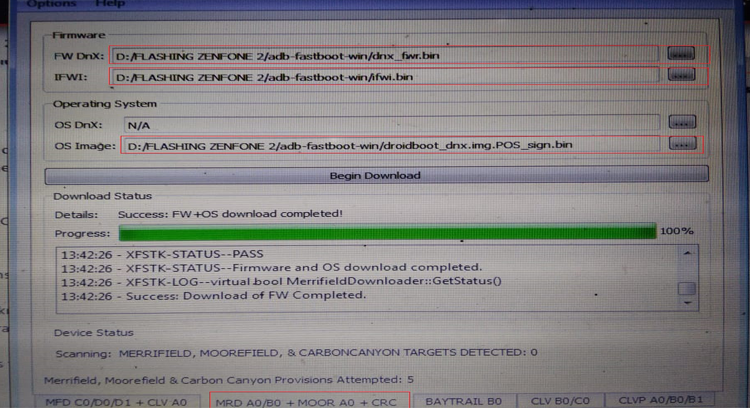Viewport: 750px width, 408px height.
Task: Select log line XFSTK-STATUS--PASS
Action: [163, 254]
